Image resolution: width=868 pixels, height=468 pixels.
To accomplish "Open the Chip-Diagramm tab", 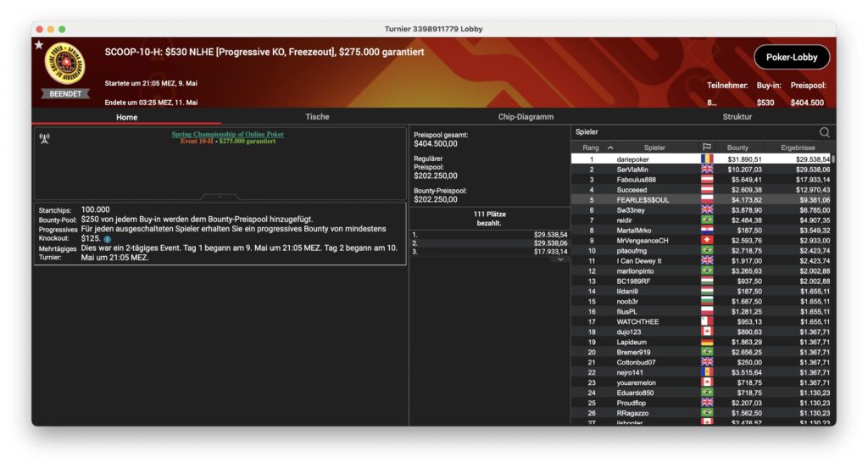I will click(x=526, y=117).
